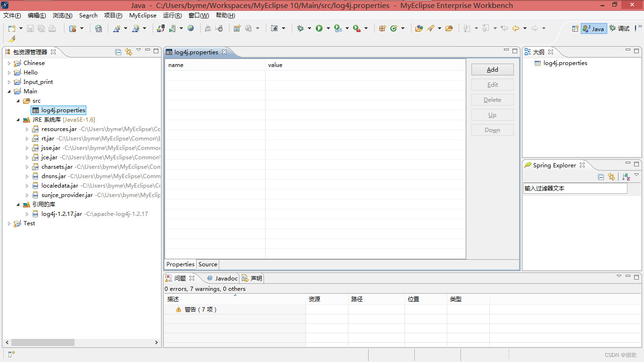Switch to the 声明 tab

tap(252, 278)
